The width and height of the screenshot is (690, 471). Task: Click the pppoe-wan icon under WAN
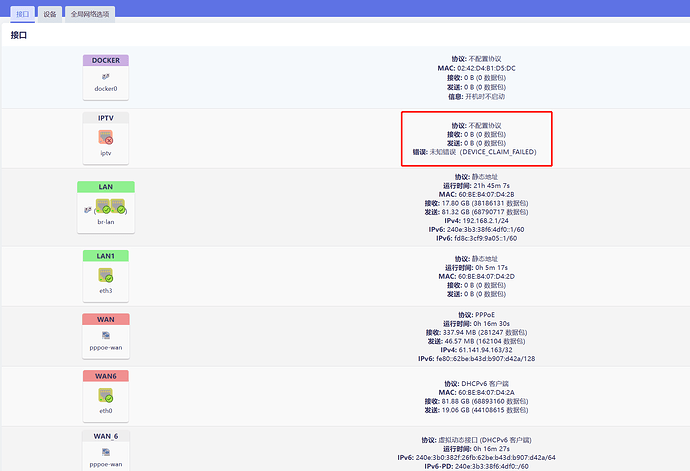[105, 336]
